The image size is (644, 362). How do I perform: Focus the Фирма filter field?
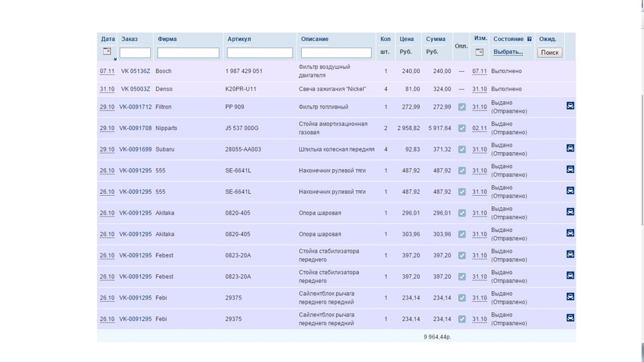188,52
